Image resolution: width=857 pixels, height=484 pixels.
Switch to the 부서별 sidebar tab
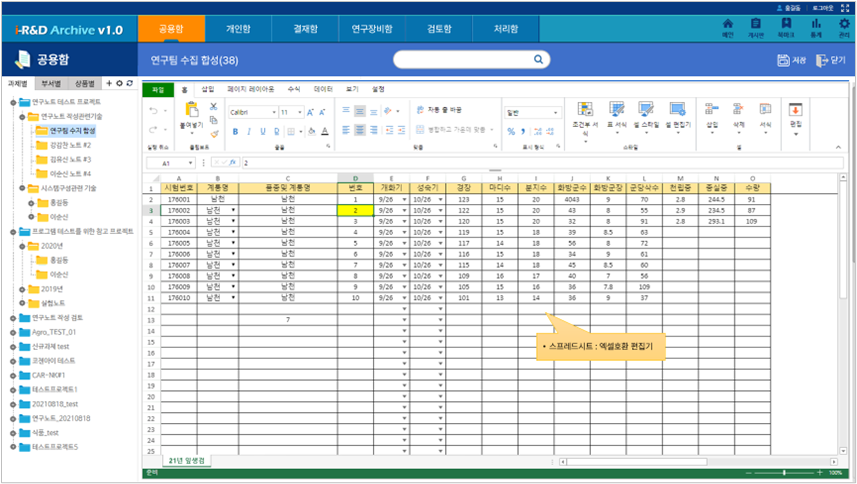point(51,84)
